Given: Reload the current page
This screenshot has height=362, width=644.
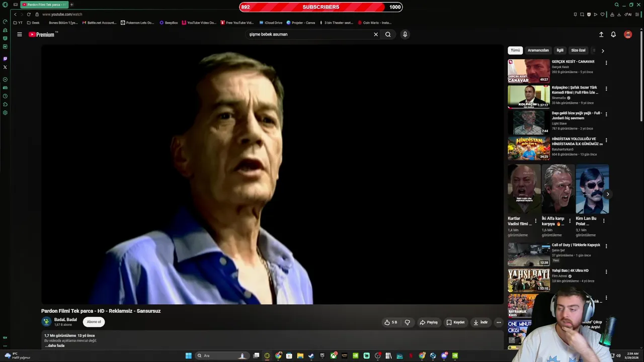Looking at the screenshot, I should [29, 14].
